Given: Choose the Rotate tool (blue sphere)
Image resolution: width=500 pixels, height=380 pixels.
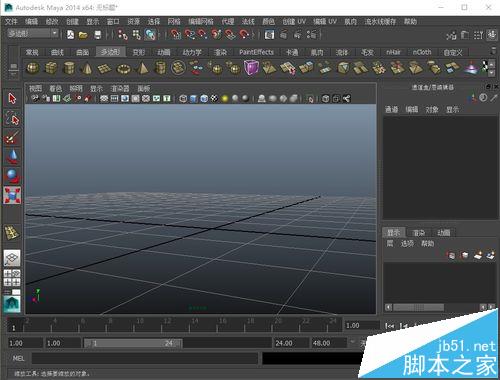Looking at the screenshot, I should point(12,176).
